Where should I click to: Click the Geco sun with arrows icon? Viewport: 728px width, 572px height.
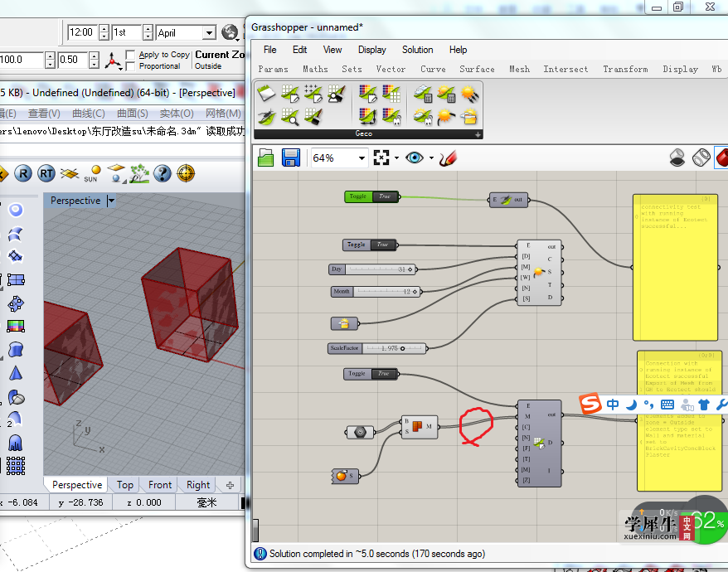[x=469, y=94]
